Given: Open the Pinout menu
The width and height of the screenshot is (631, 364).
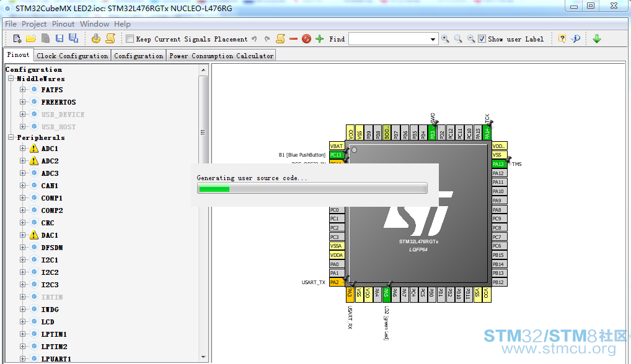Looking at the screenshot, I should coord(63,24).
